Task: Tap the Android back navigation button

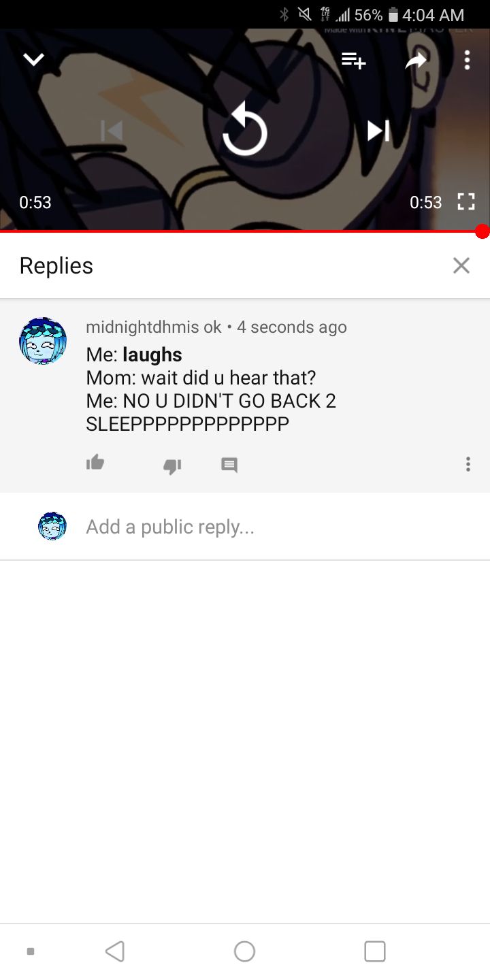Action: [115, 951]
